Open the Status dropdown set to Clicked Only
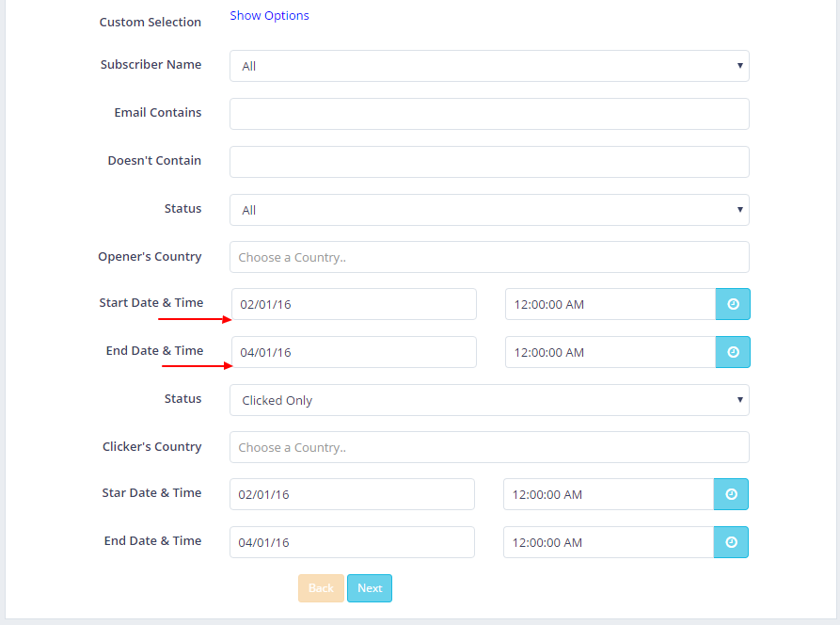 489,400
